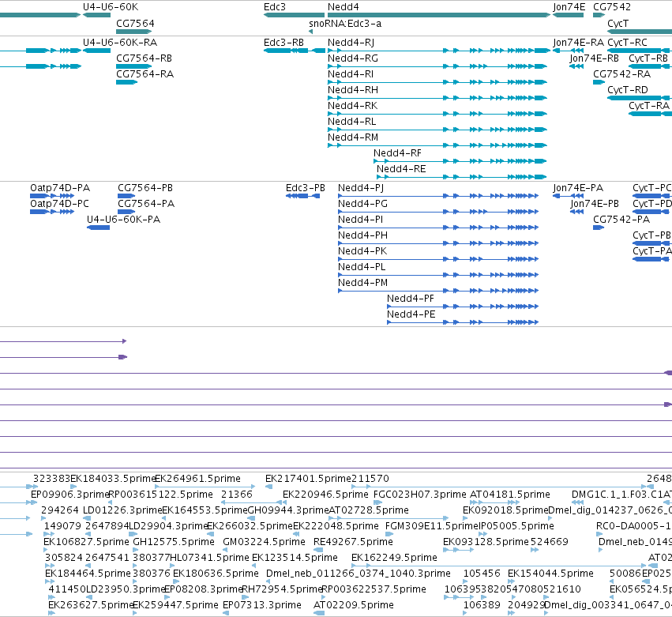
Task: Select the Oatp74D-PC protein label
Action: (59, 204)
